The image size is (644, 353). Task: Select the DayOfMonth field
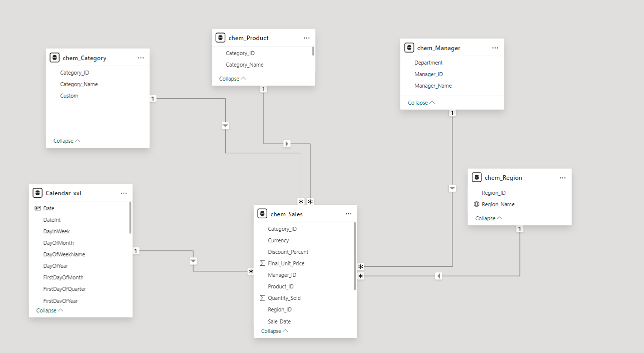coord(59,243)
